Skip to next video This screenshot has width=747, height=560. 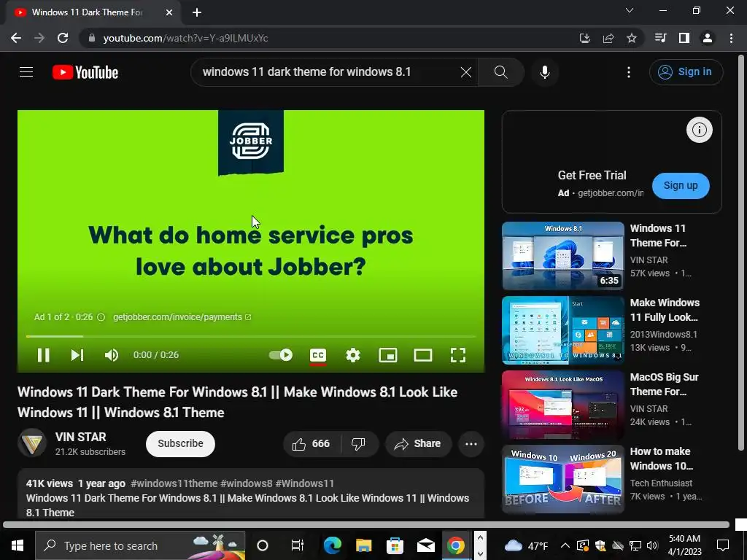tap(77, 355)
